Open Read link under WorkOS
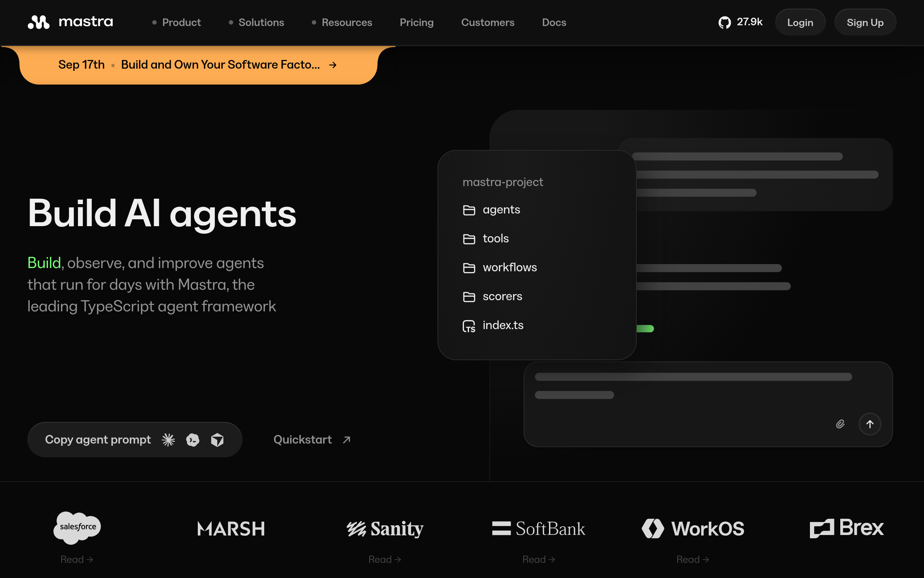This screenshot has width=924, height=578. pos(693,559)
